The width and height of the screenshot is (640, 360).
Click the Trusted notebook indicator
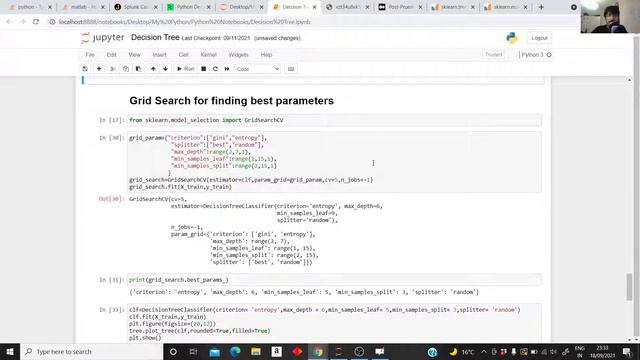pos(493,55)
